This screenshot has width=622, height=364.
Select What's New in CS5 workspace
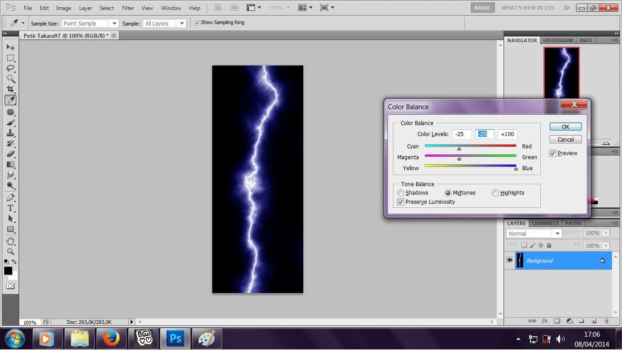pos(528,8)
